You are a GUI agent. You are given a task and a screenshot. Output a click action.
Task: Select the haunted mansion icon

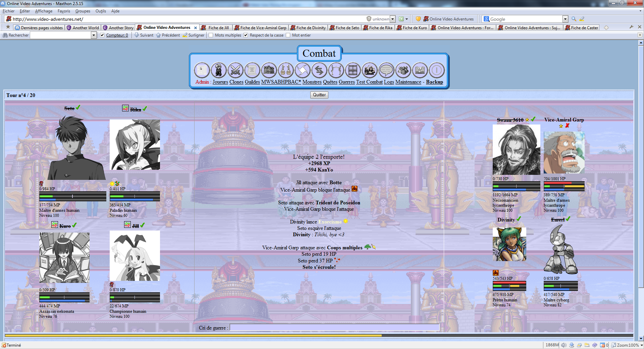pos(269,70)
